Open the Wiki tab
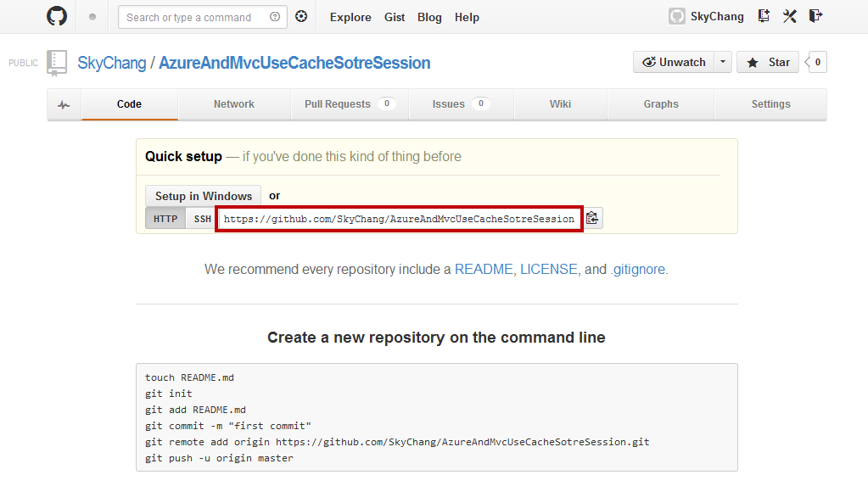The image size is (868, 486). [x=560, y=104]
